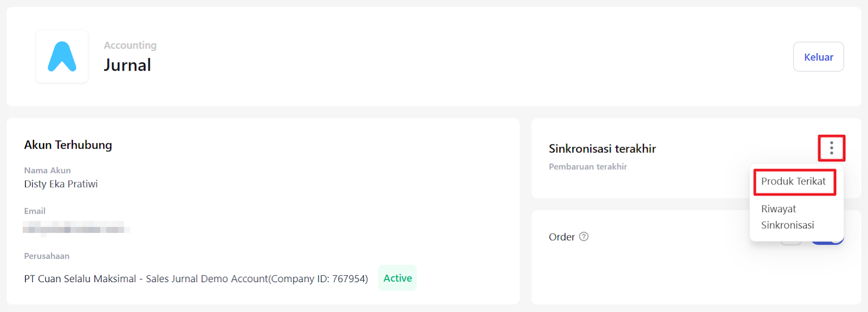The width and height of the screenshot is (868, 312).
Task: Click the Sinkronisasi terakhir heading
Action: 602,149
